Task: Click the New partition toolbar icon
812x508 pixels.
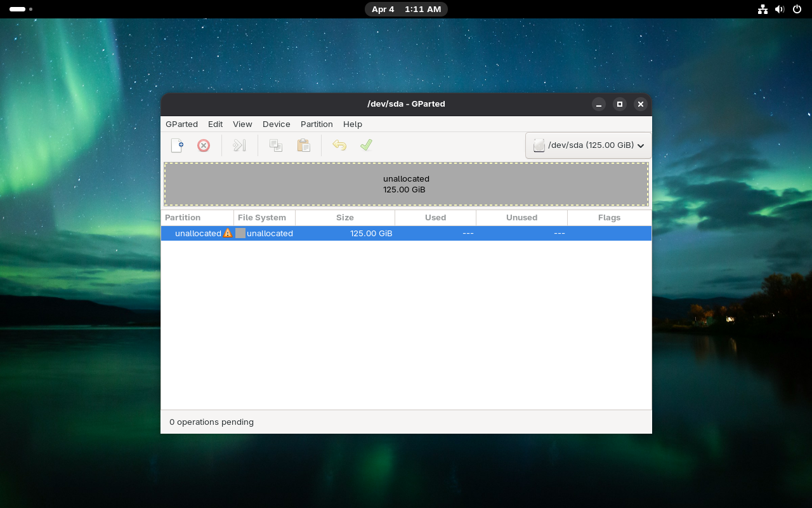Action: (177, 145)
